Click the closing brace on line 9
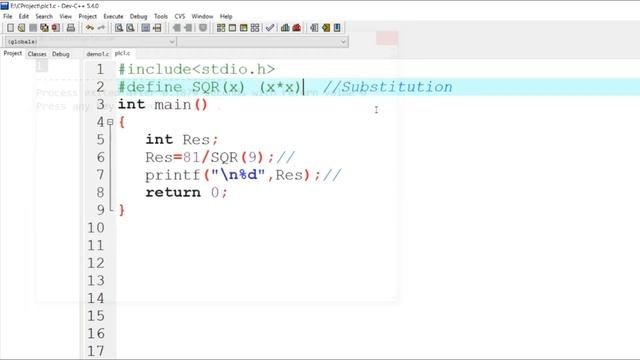The width and height of the screenshot is (640, 360). [x=122, y=210]
